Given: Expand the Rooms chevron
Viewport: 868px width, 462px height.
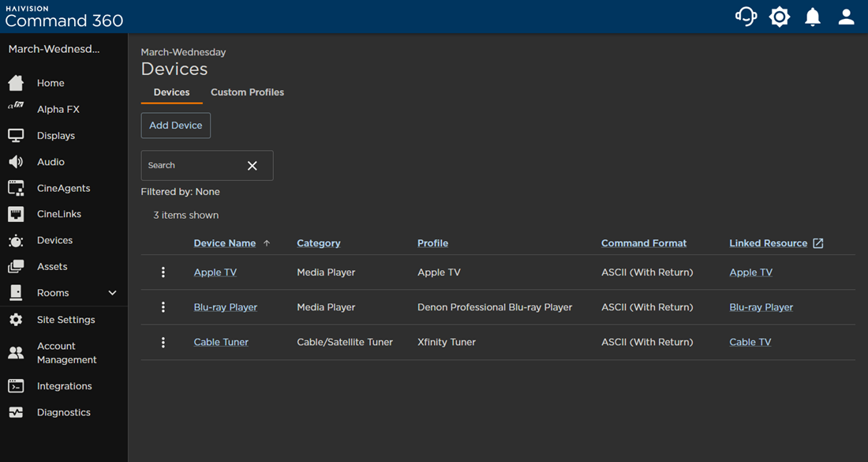Looking at the screenshot, I should (112, 292).
